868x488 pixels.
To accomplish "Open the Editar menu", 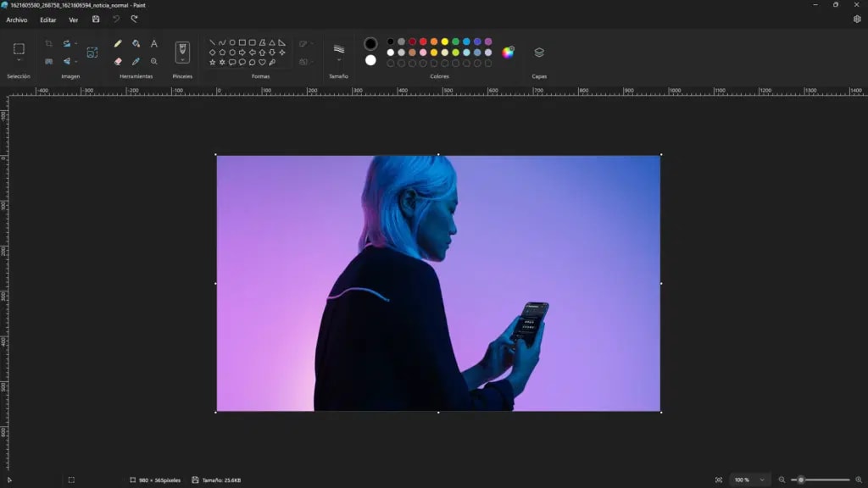I will pos(47,20).
